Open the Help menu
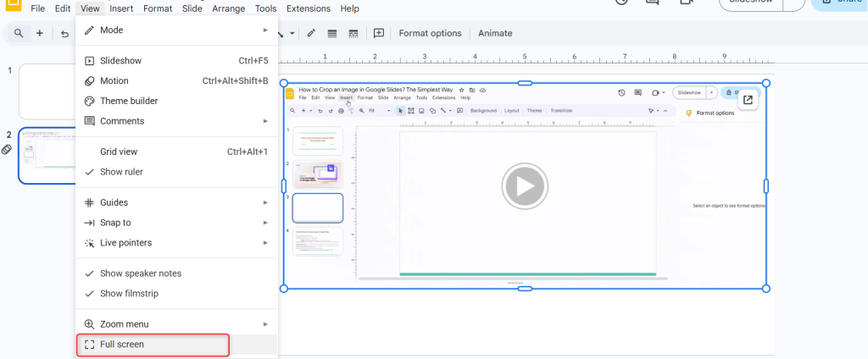This screenshot has width=868, height=359. click(x=349, y=8)
